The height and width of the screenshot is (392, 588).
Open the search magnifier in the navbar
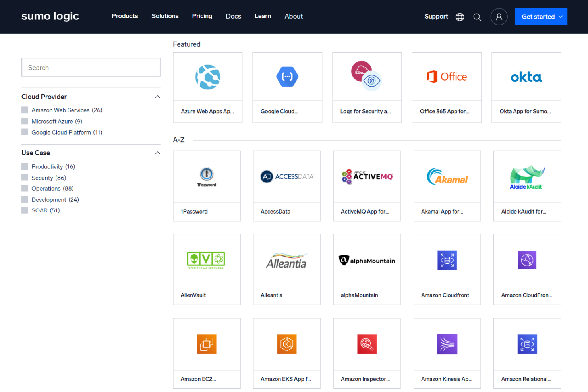pos(477,17)
